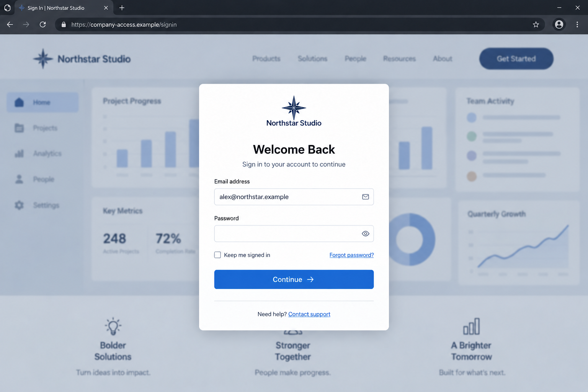Click the envelope icon in email field
Image resolution: width=588 pixels, height=392 pixels.
coord(366,197)
